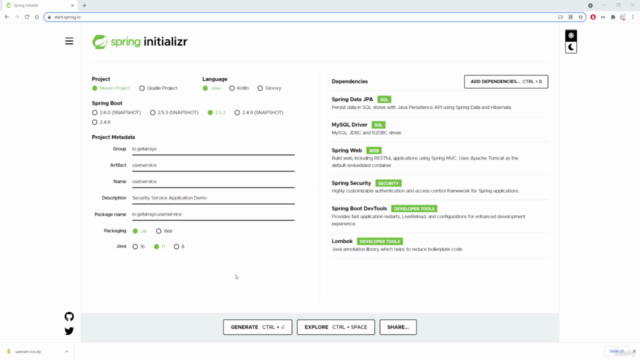The image size is (640, 360).
Task: Click the Show all downloads link
Action: (x=616, y=351)
